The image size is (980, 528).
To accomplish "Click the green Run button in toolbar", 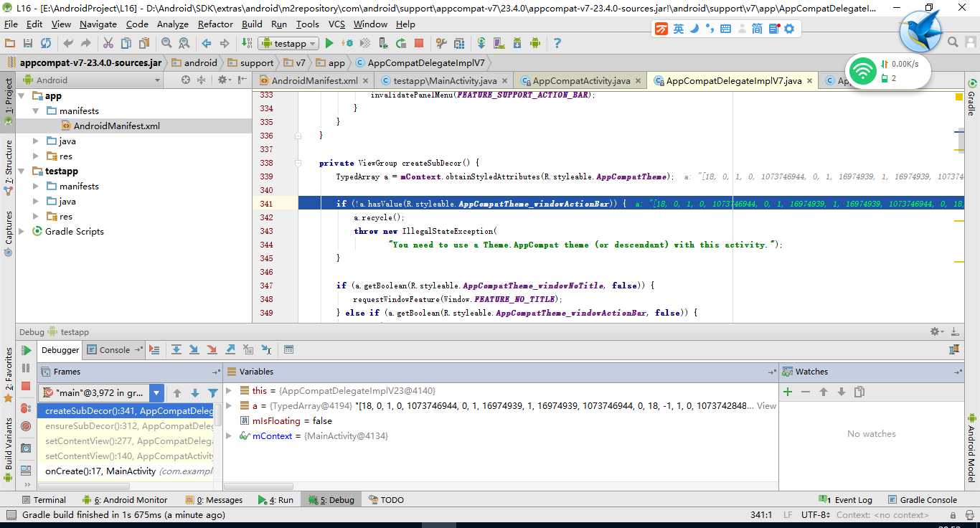I will (329, 43).
